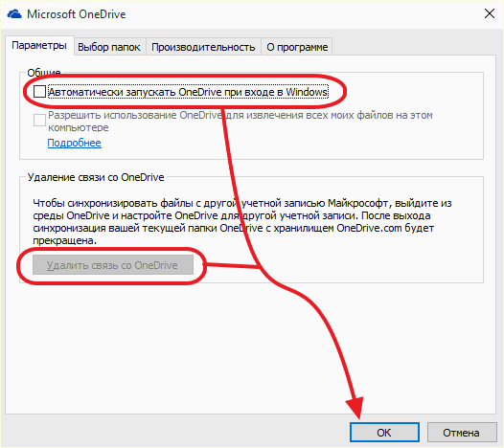Click the Удалить связь со OneDrive button
Viewport: 504px width, 448px height.
(113, 265)
